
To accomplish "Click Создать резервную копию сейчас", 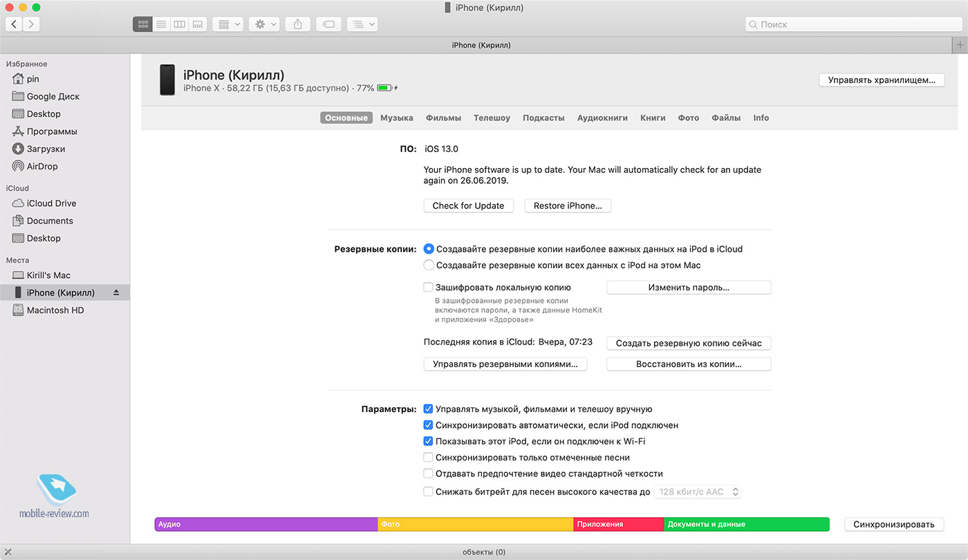I will click(x=689, y=344).
